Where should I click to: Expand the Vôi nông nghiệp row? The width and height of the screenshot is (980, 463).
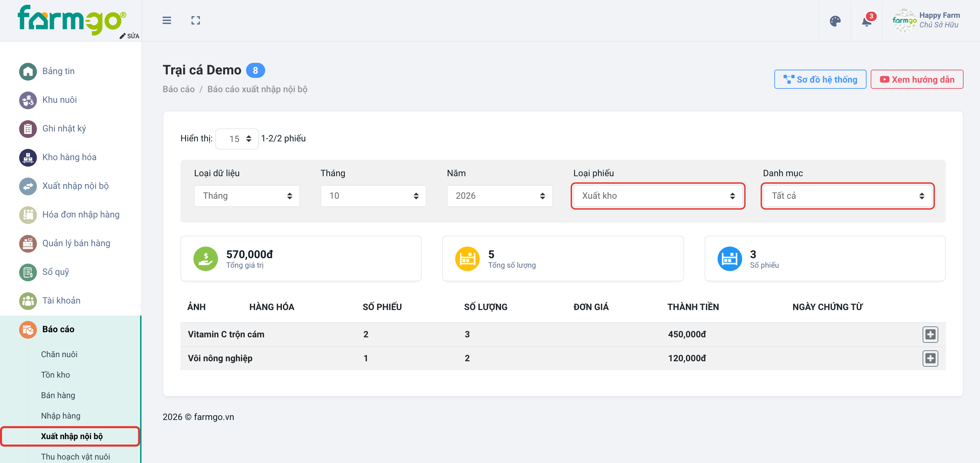930,359
